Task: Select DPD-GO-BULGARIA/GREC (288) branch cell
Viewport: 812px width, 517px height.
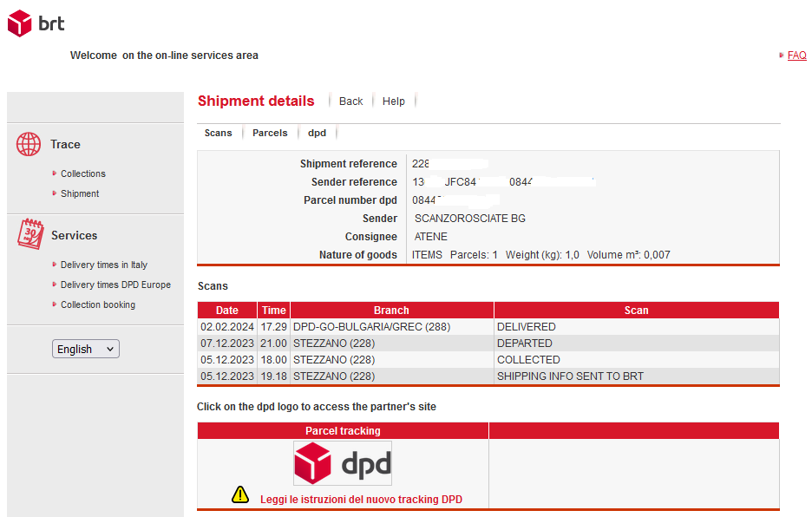Action: click(x=392, y=327)
